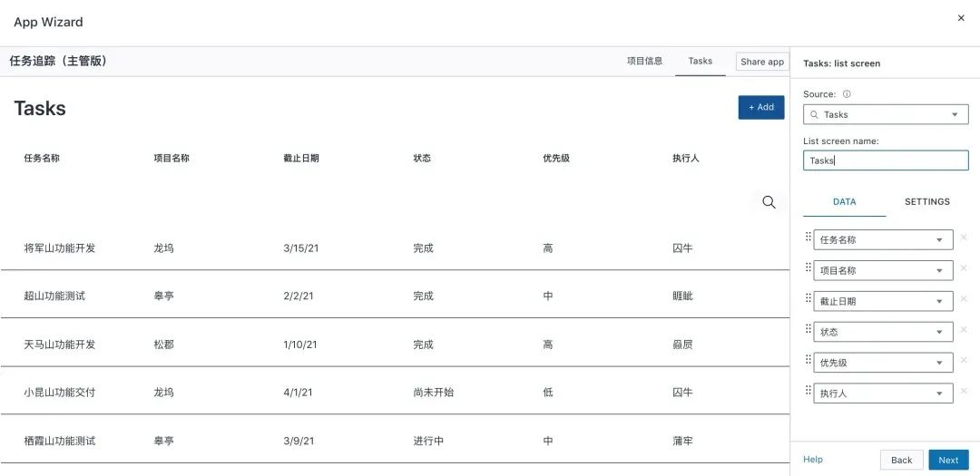Image resolution: width=980 pixels, height=476 pixels.
Task: Click the 项目名称 column header
Action: point(171,158)
